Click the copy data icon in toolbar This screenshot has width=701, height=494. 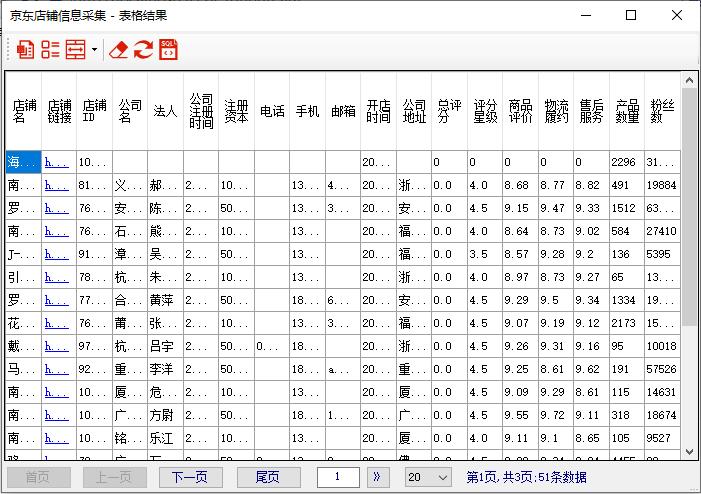click(26, 50)
